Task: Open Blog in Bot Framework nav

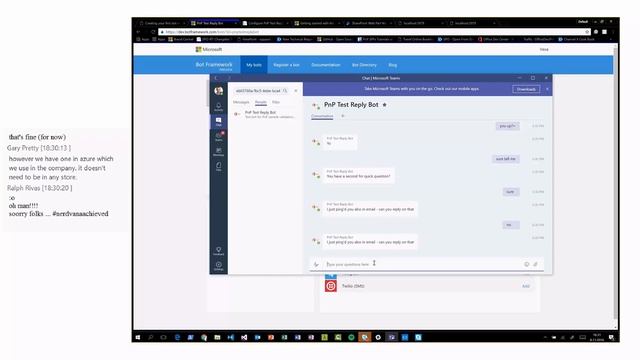Action: [x=393, y=65]
